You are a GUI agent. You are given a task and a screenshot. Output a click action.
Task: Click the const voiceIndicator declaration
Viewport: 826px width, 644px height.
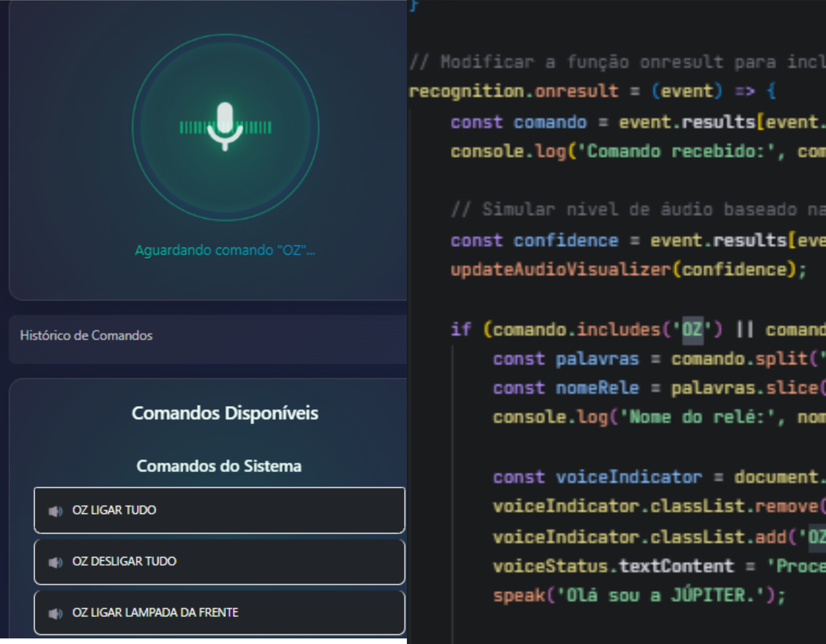[x=628, y=477]
